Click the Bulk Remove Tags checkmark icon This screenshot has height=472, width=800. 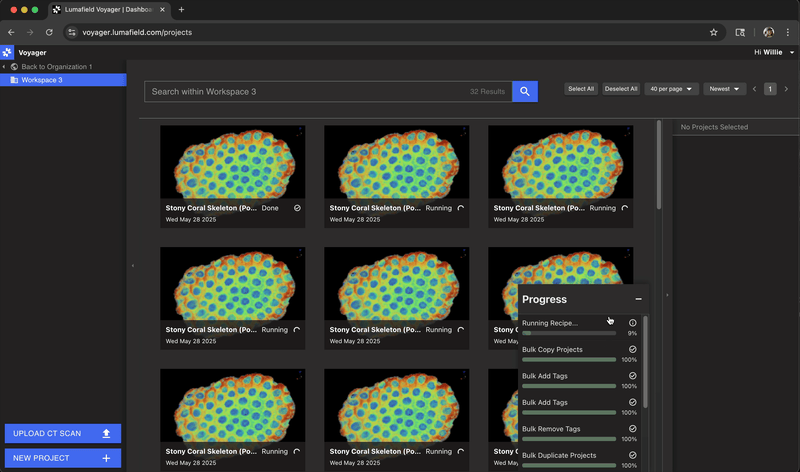tap(633, 429)
